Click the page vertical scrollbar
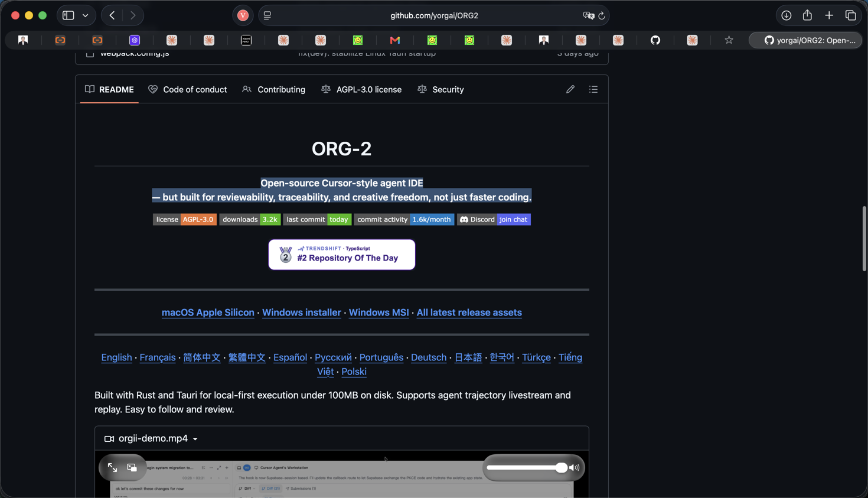 pyautogui.click(x=864, y=239)
